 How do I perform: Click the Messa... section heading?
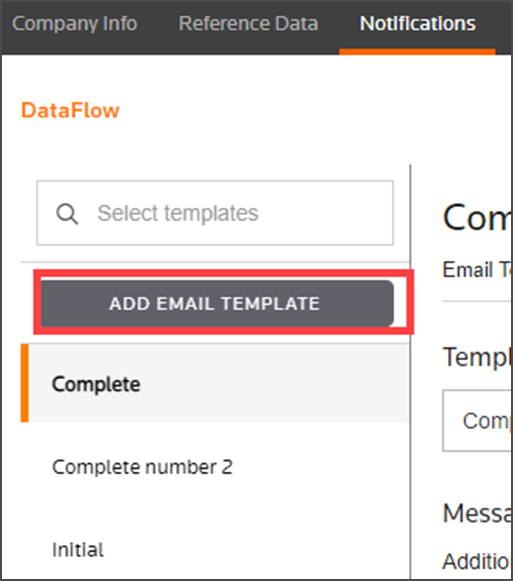(x=477, y=513)
